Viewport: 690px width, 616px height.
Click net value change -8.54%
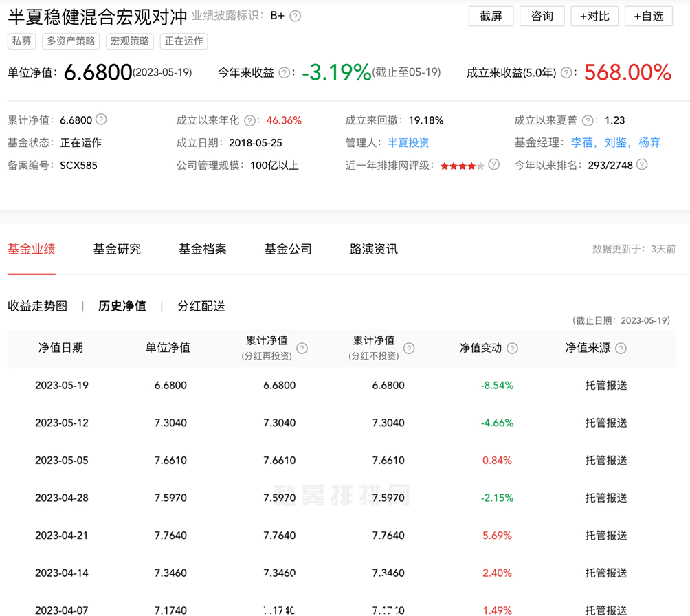coord(497,385)
